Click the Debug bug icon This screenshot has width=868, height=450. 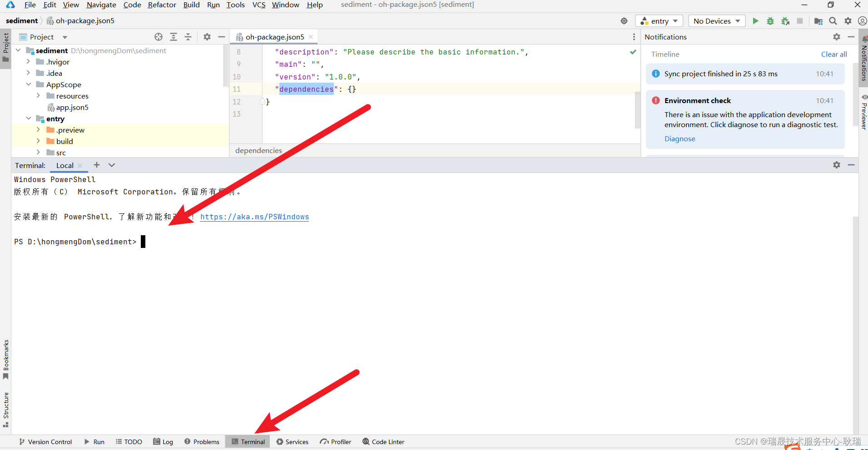[770, 21]
